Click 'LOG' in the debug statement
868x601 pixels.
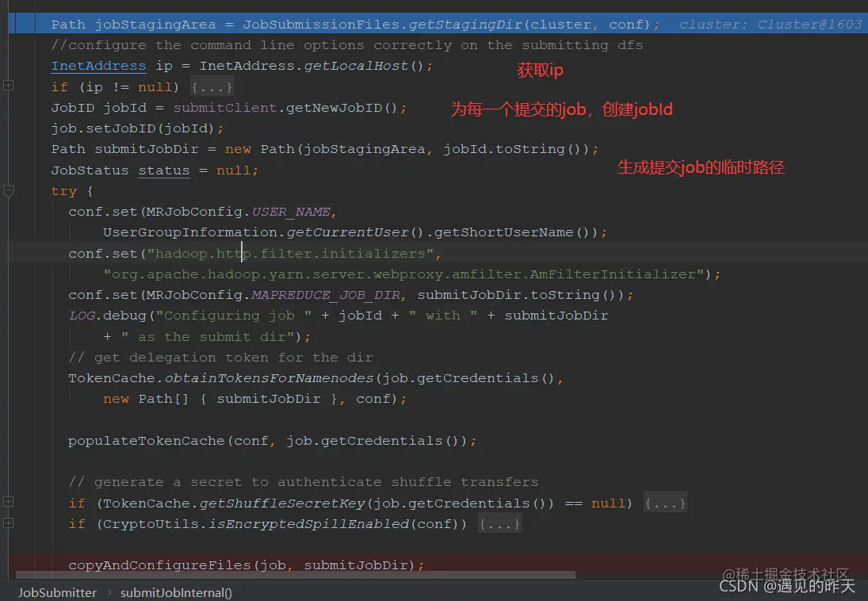tap(82, 316)
